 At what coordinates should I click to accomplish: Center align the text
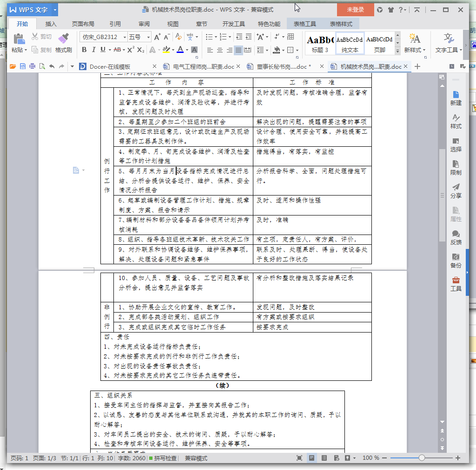point(219,50)
